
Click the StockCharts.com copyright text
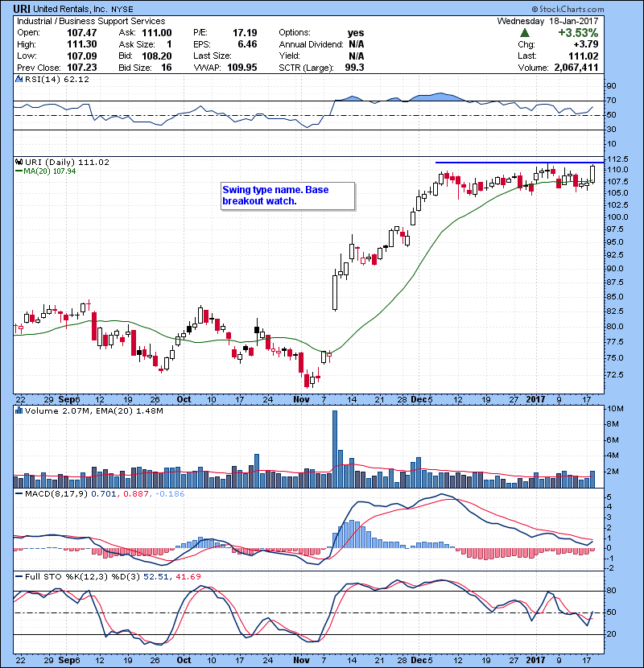coord(568,9)
